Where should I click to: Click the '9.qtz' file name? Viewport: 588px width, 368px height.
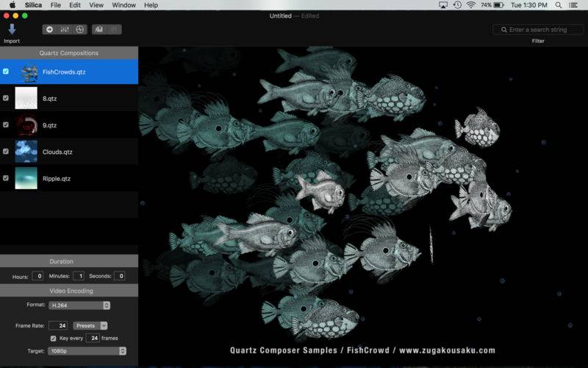click(x=49, y=125)
